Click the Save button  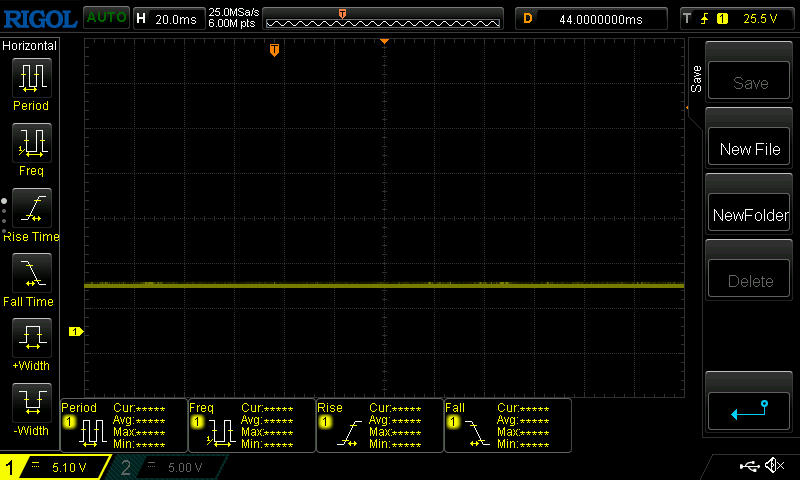point(749,82)
